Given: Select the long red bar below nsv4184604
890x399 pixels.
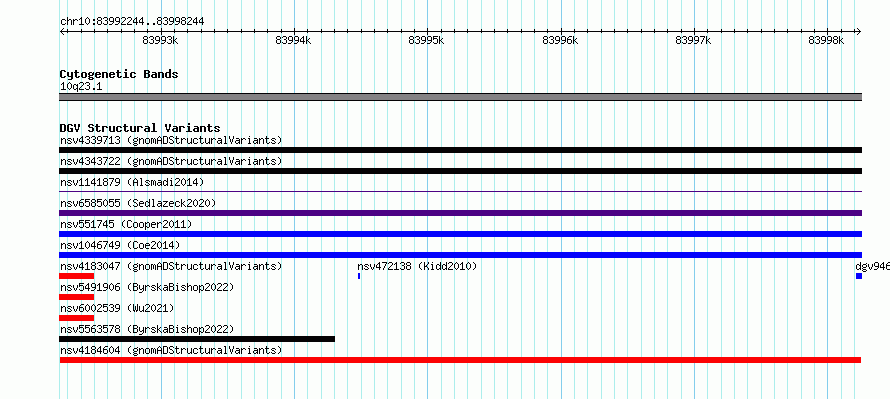Looking at the screenshot, I should pos(460,360).
